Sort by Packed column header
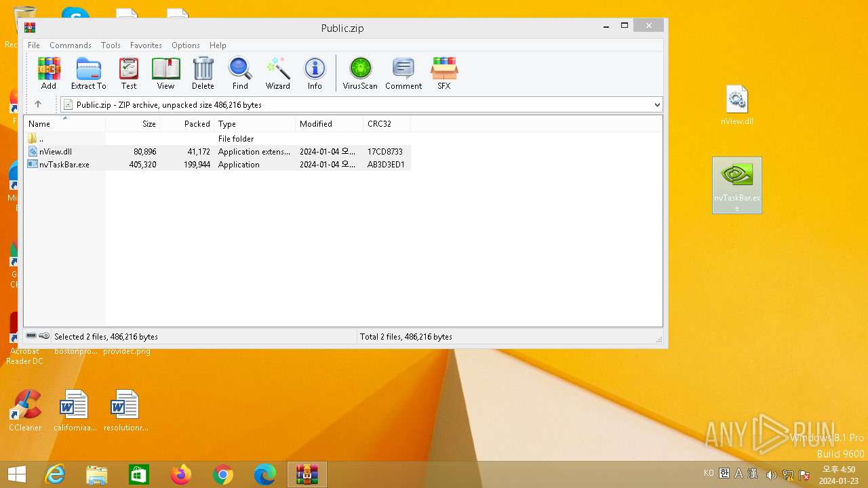This screenshot has height=488, width=868. tap(187, 123)
